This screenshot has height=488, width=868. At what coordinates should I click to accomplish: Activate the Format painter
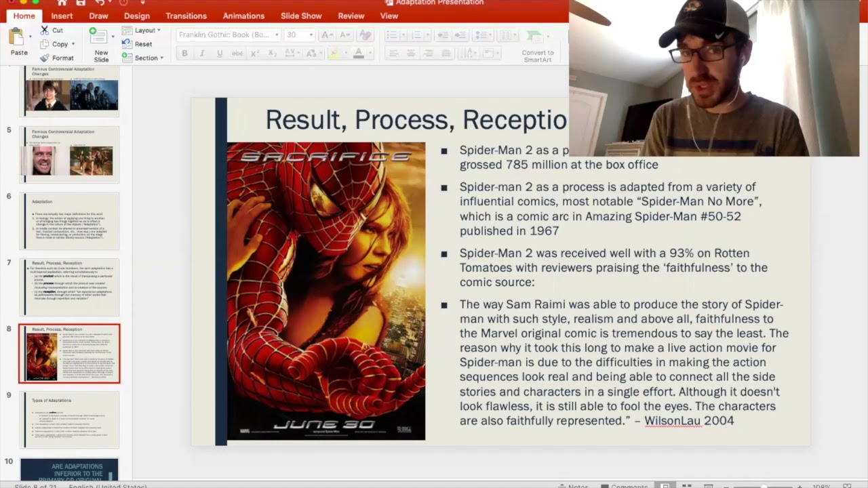[x=56, y=58]
